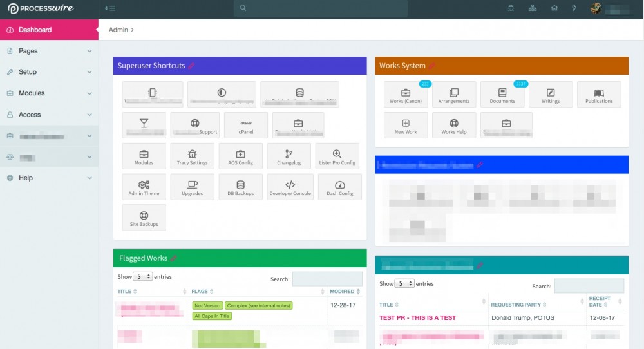Expand the Modules sidebar section

tap(49, 93)
